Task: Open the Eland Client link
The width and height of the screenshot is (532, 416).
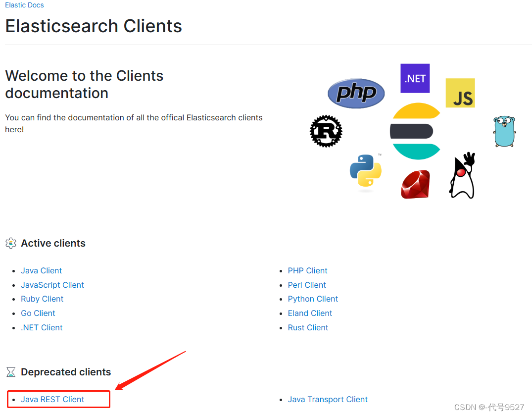Action: (310, 313)
